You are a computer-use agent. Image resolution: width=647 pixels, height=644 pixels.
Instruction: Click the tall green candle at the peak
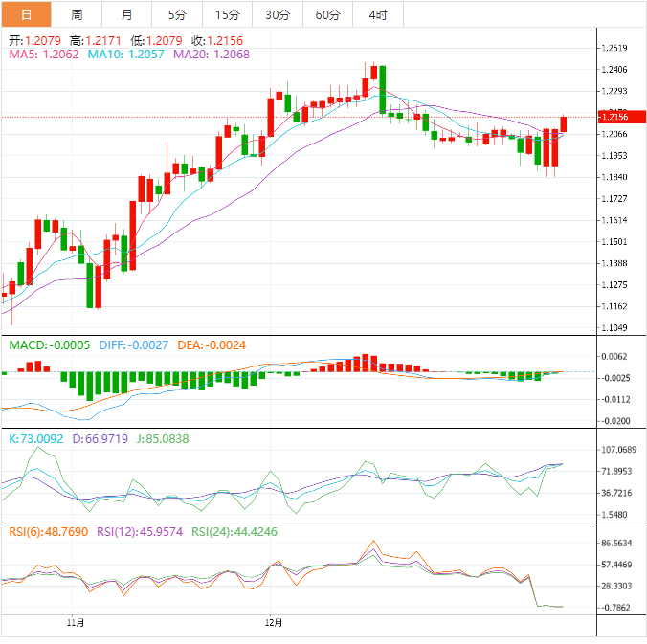[x=383, y=90]
